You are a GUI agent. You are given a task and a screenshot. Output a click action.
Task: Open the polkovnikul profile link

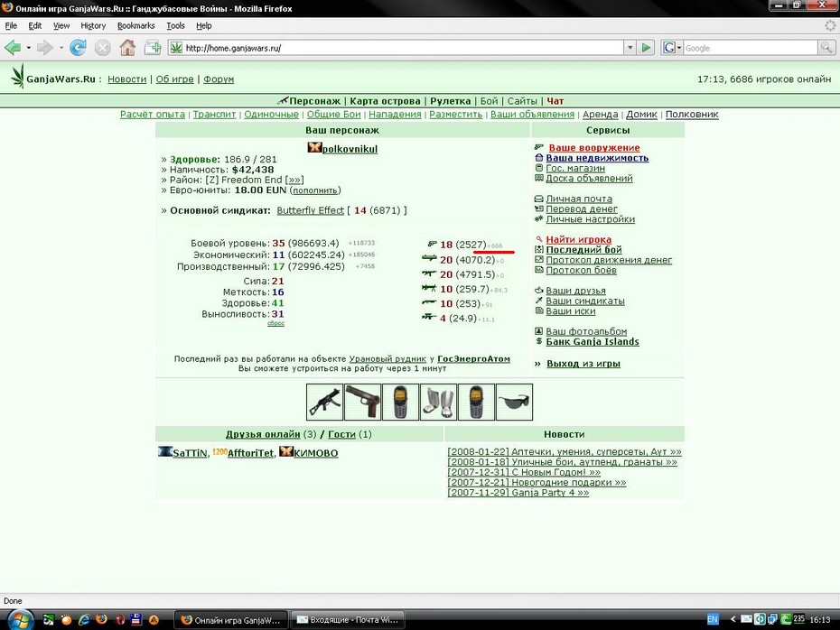(x=350, y=149)
